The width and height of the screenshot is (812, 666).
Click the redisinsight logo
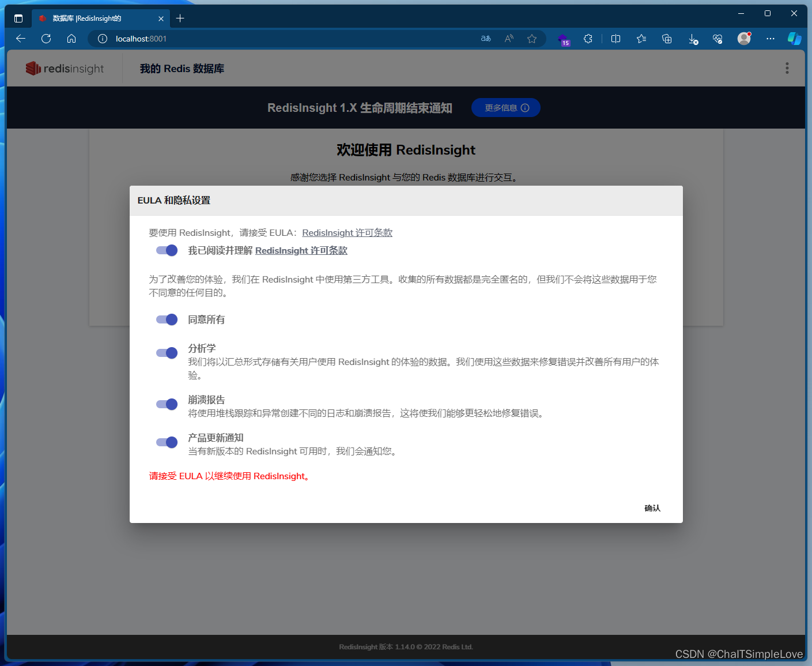[x=65, y=69]
